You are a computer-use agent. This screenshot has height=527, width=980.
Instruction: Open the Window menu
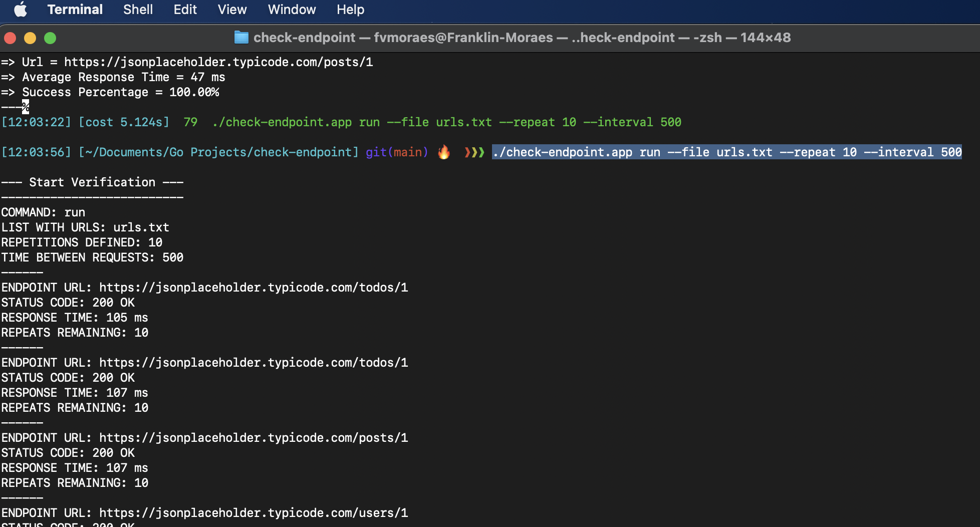tap(292, 10)
